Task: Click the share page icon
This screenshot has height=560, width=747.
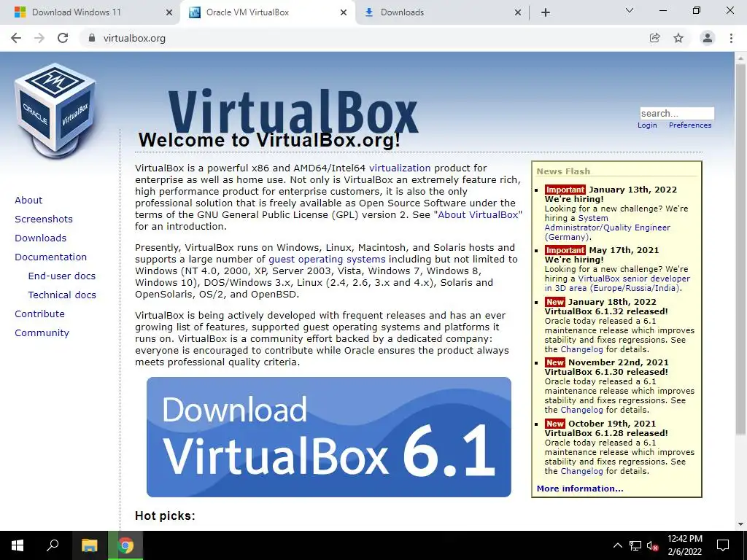Action: [655, 38]
